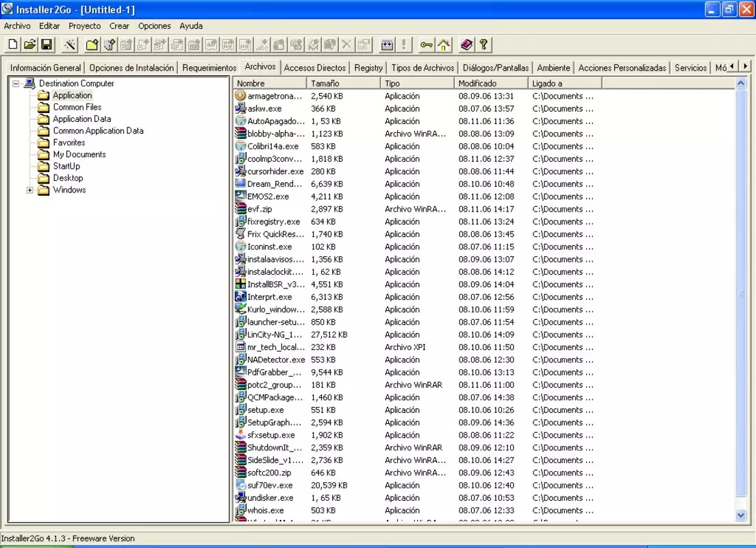Image resolution: width=756 pixels, height=548 pixels.
Task: Click the build setup toolbar icon
Action: (387, 45)
